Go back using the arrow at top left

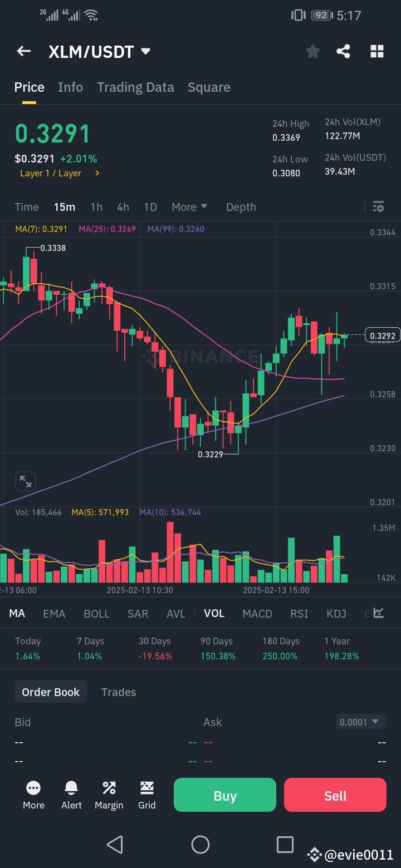coord(23,51)
